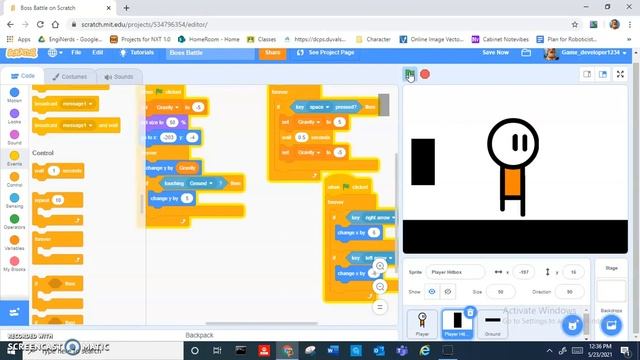Open message1 dropdown in broadcast block

(77, 104)
